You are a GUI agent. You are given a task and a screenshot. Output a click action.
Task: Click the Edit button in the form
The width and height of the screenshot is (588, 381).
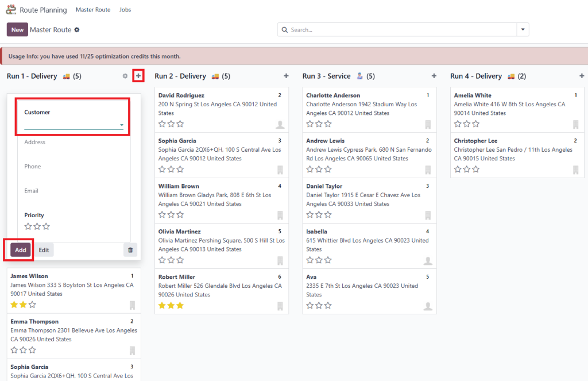click(44, 250)
